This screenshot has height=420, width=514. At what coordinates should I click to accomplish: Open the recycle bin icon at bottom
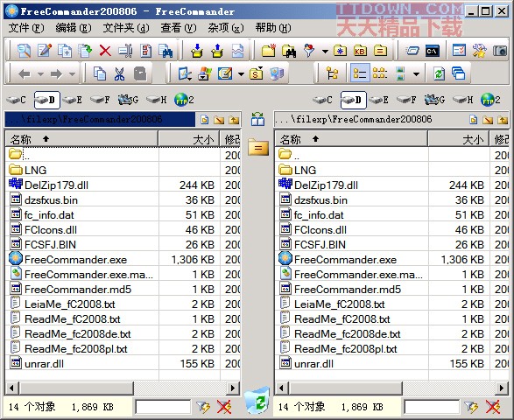[258, 401]
